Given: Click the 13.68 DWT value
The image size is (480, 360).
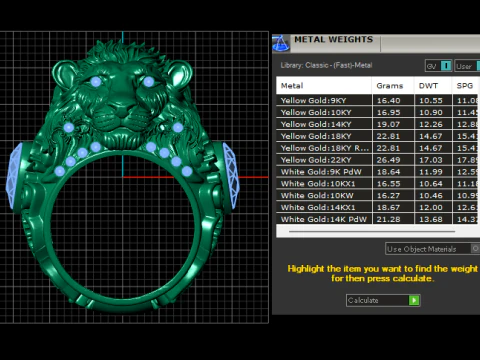Looking at the screenshot, I should [431, 219].
